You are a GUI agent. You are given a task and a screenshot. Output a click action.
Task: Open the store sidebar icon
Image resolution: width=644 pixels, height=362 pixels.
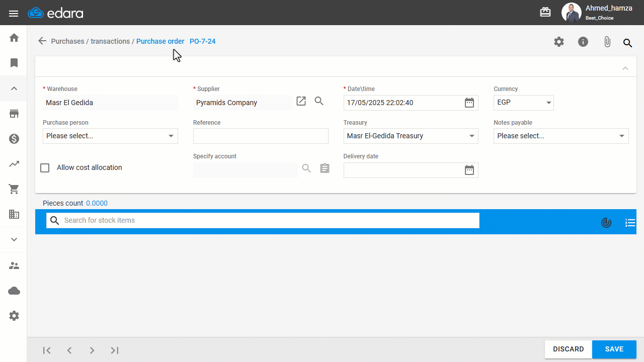pos(14,114)
